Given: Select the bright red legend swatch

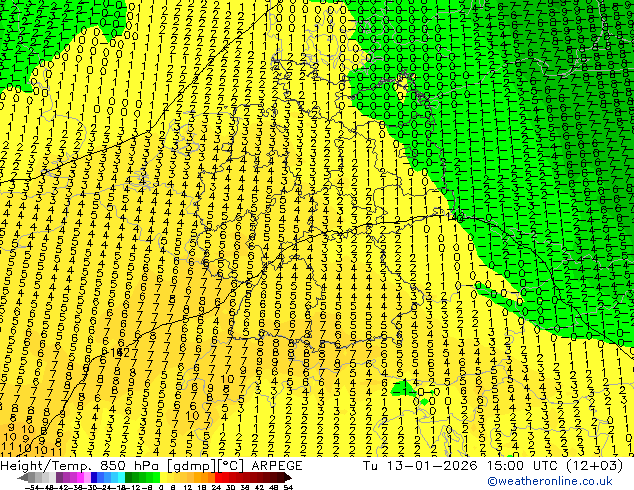Looking at the screenshot, I should point(218,477).
